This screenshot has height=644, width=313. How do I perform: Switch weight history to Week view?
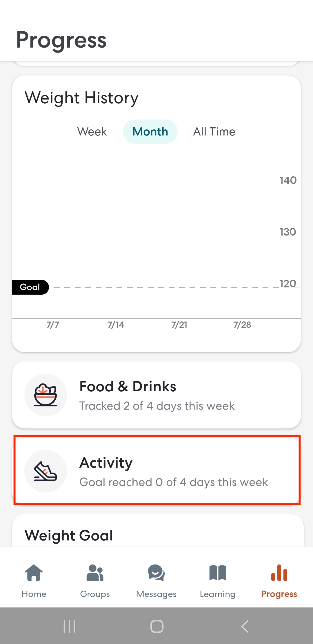(x=92, y=132)
